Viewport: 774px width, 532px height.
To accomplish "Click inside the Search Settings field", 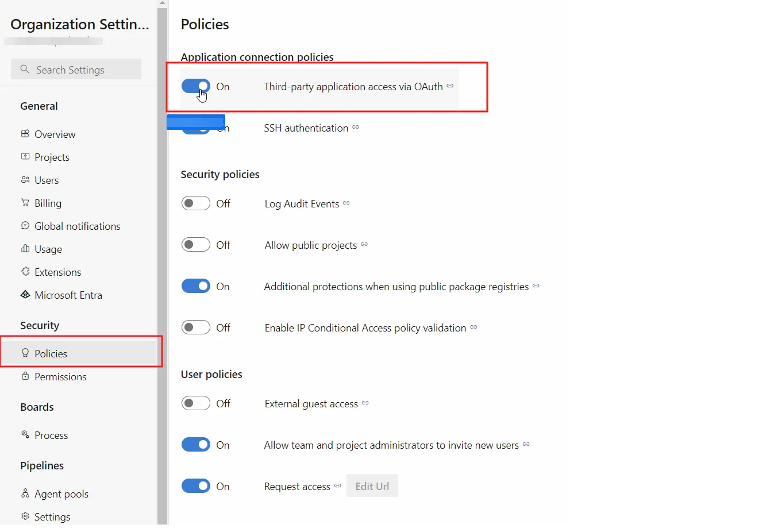I will pos(76,69).
